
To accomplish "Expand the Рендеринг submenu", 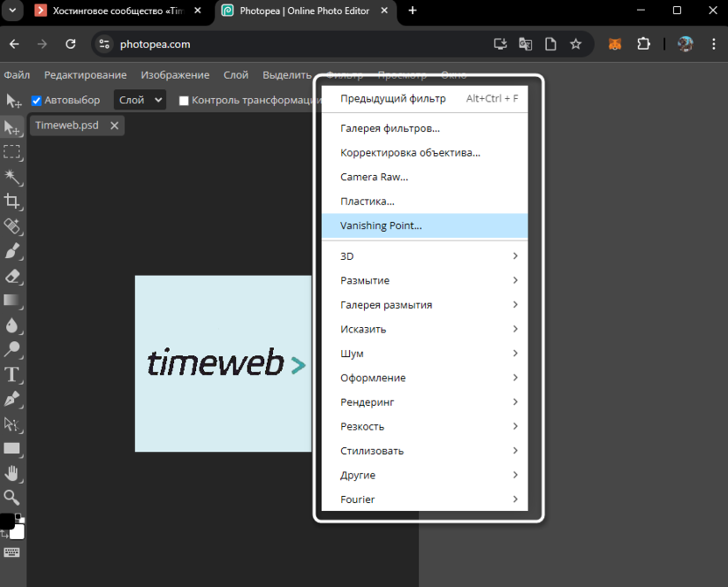I will (x=424, y=402).
